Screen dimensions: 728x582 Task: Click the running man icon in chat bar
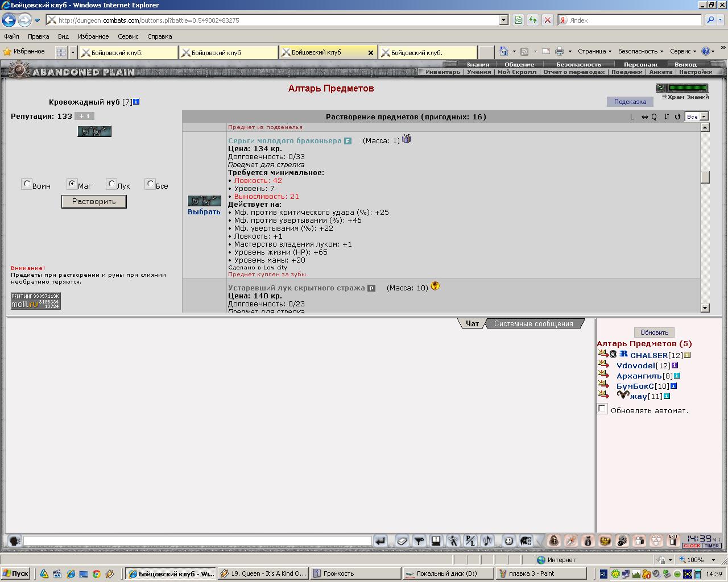(x=453, y=541)
